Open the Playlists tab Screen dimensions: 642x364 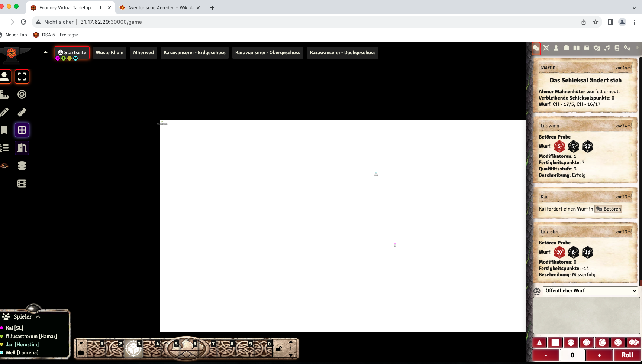(607, 48)
